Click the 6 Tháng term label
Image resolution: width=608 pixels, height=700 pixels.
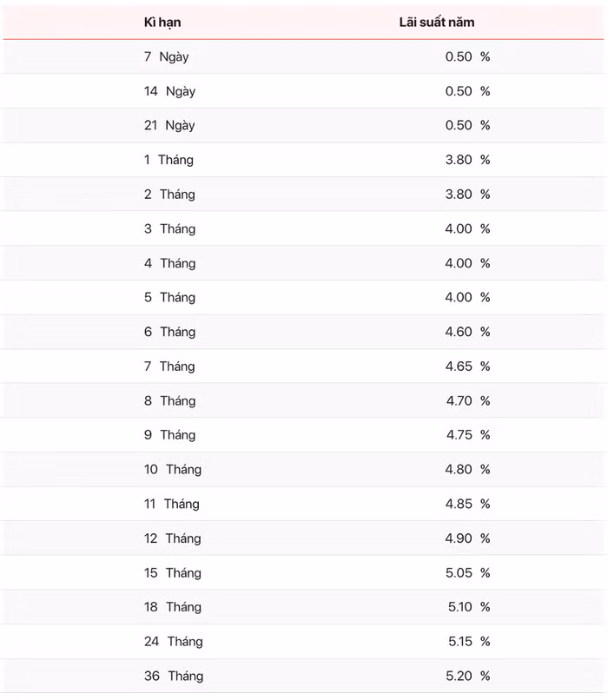click(x=169, y=332)
